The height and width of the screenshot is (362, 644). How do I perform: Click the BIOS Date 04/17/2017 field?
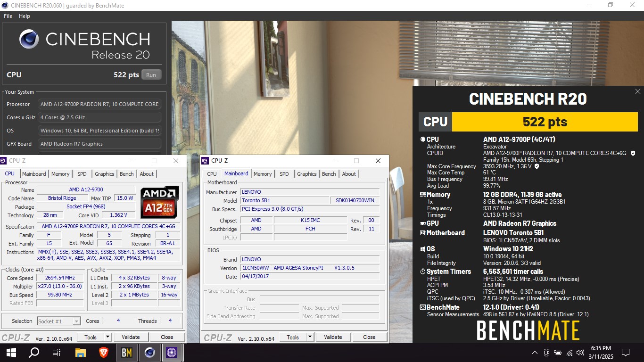pyautogui.click(x=310, y=276)
